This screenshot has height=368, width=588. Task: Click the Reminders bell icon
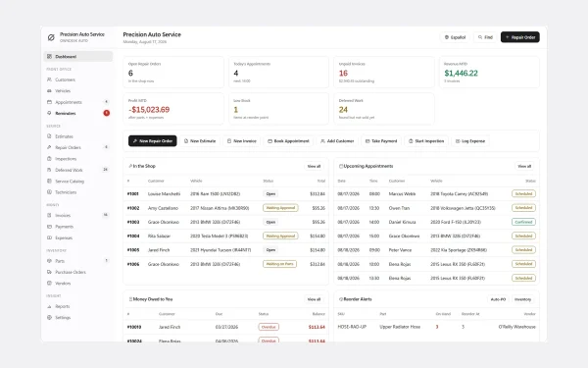click(x=49, y=113)
